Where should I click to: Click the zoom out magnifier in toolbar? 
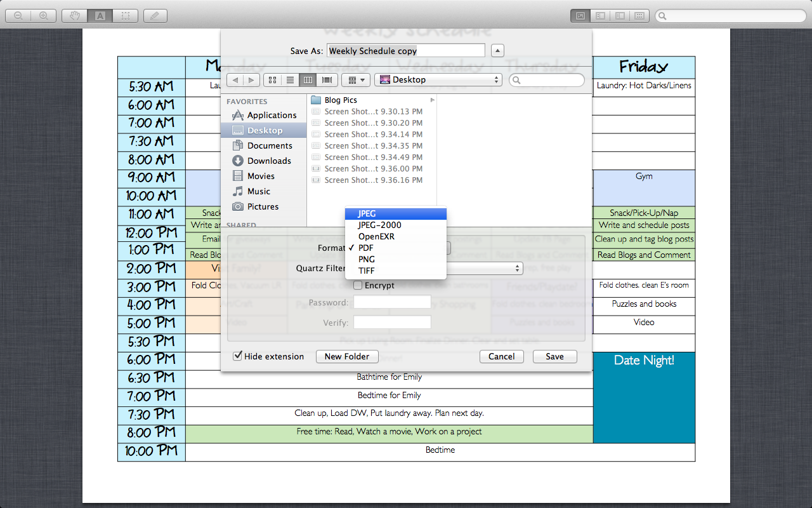(18, 15)
